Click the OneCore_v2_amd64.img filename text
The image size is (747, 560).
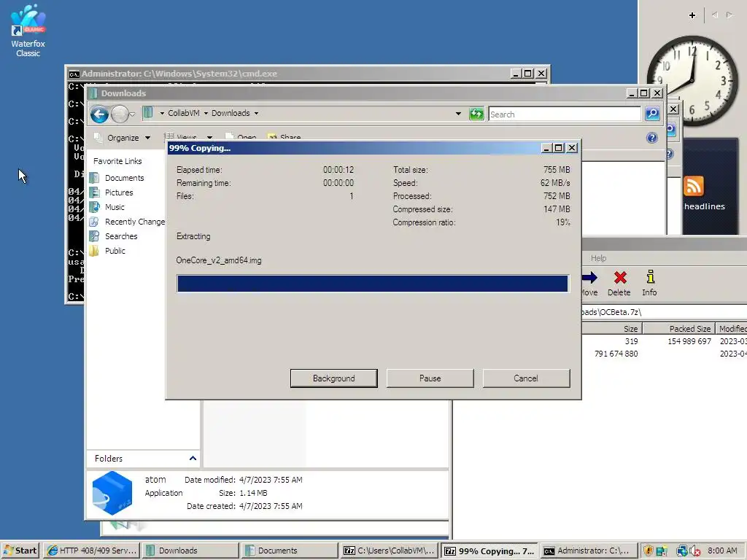[219, 260]
